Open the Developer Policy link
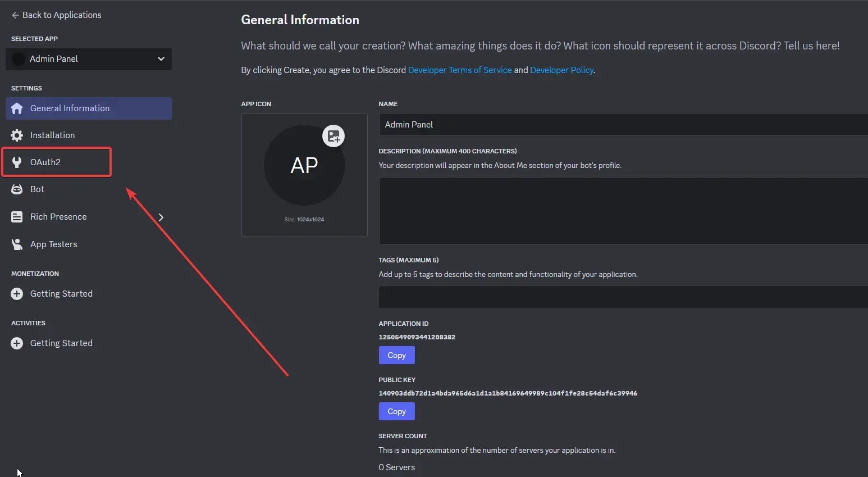The image size is (868, 477). click(561, 70)
